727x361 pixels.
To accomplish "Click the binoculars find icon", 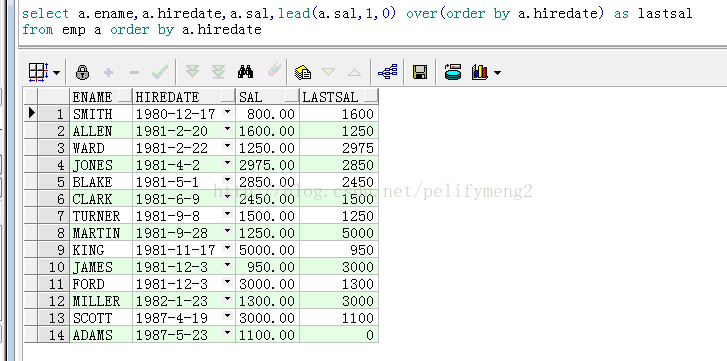I will tap(245, 72).
